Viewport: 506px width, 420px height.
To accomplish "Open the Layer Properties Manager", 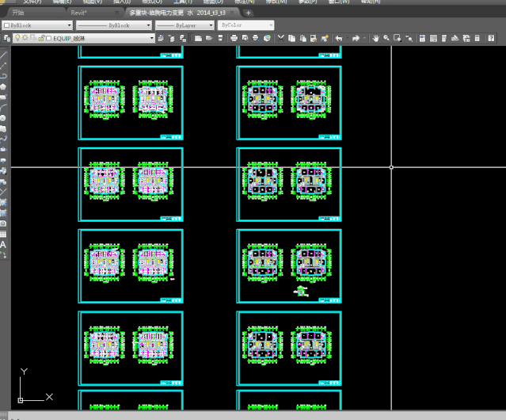I will click(7, 38).
